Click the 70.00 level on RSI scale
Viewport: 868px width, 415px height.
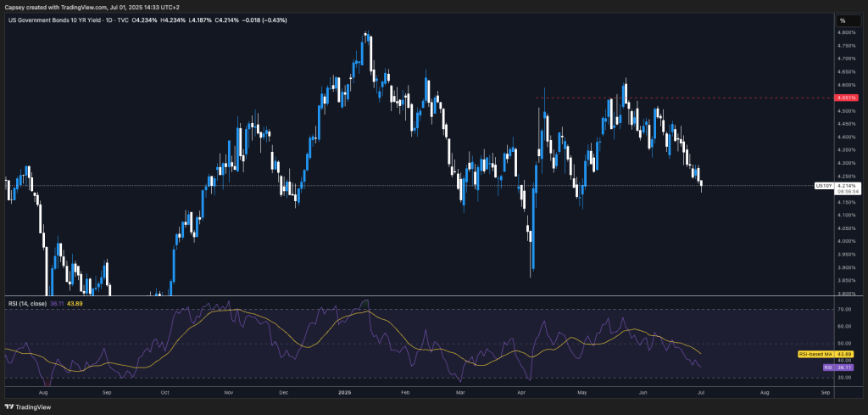point(843,310)
